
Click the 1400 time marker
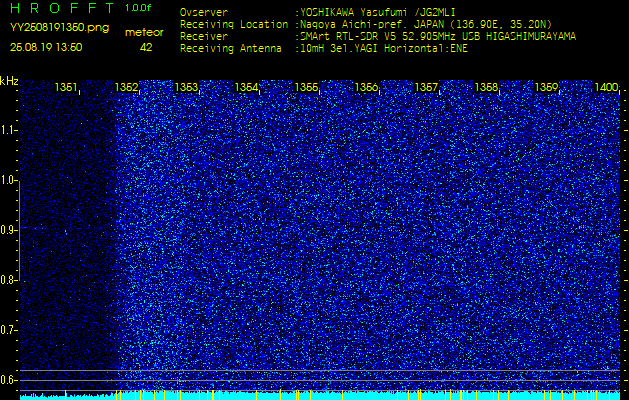[x=606, y=87]
